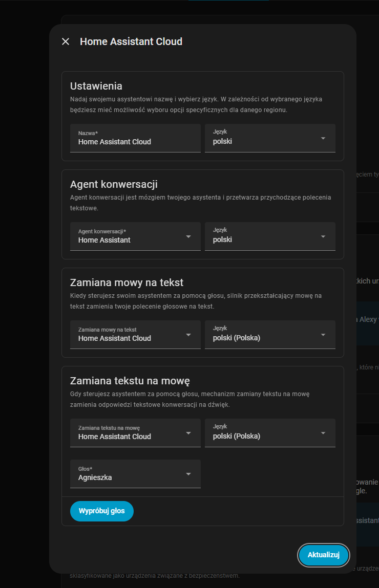Click arrow icon of Zamiana mowy na tekst selector

click(188, 335)
